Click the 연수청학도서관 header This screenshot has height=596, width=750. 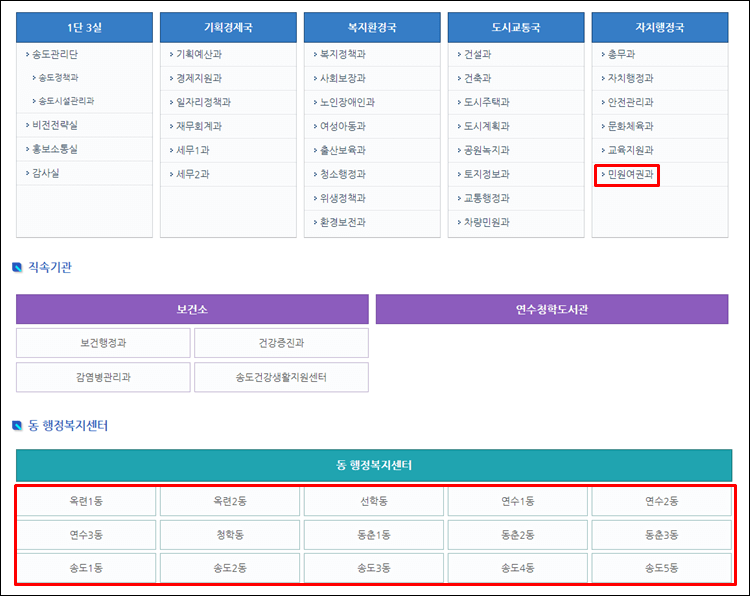point(552,309)
